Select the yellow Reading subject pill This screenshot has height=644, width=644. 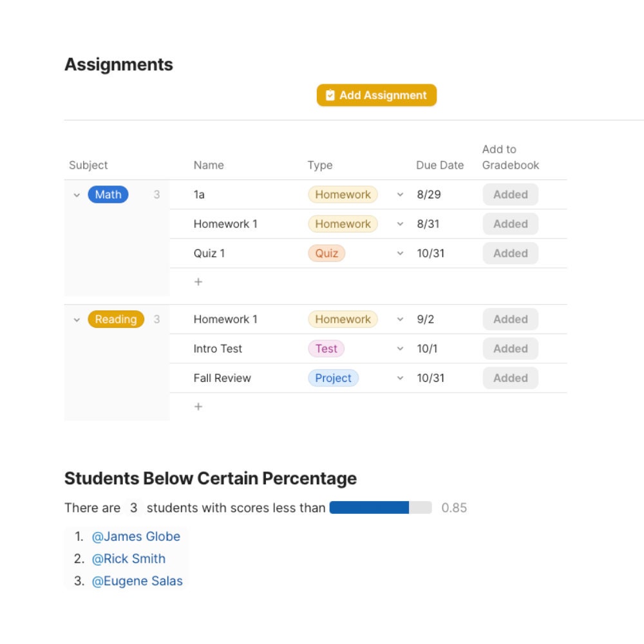pyautogui.click(x=115, y=319)
